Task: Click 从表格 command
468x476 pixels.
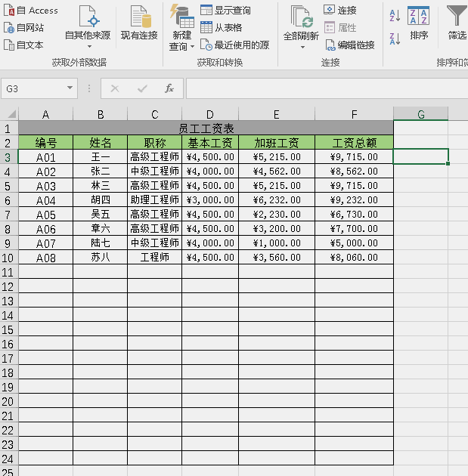Action: [221, 28]
